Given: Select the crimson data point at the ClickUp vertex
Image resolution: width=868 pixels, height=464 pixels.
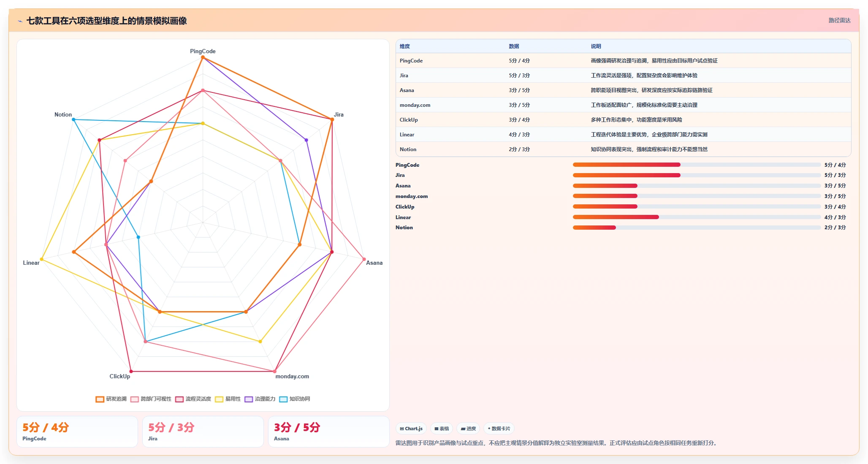Looking at the screenshot, I should pyautogui.click(x=131, y=372).
